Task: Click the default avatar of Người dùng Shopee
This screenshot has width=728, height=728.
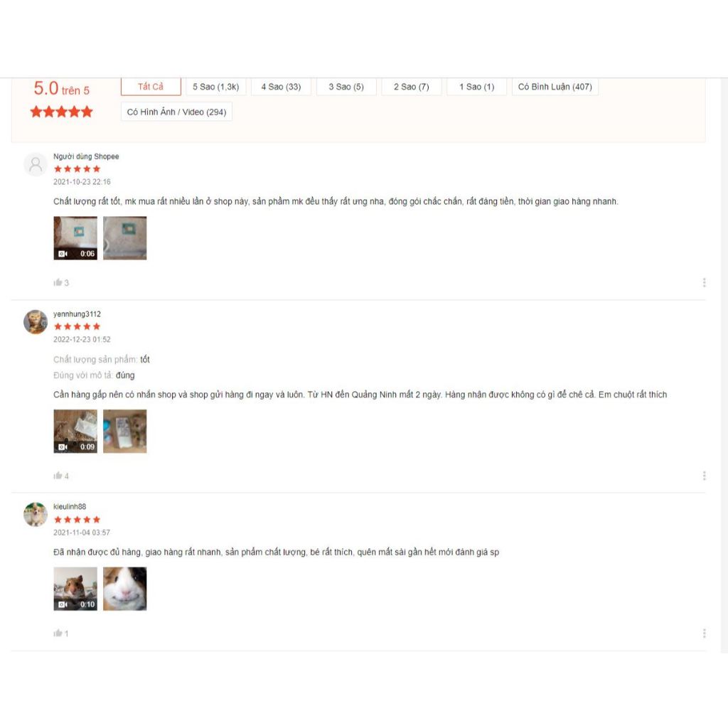Action: pos(36,164)
